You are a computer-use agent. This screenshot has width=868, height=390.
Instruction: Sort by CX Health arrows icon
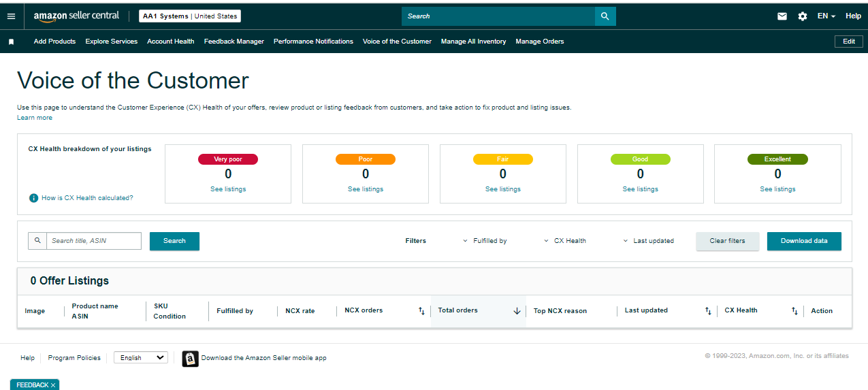coord(794,311)
